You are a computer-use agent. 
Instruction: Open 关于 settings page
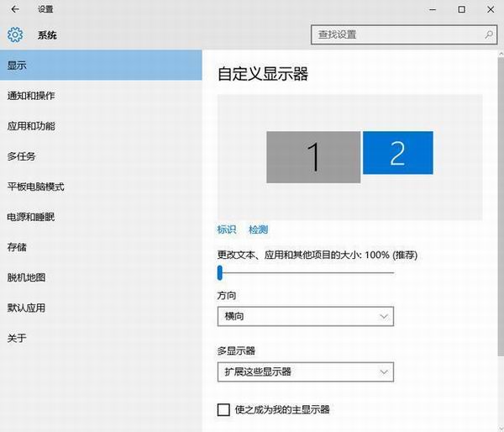pos(101,338)
